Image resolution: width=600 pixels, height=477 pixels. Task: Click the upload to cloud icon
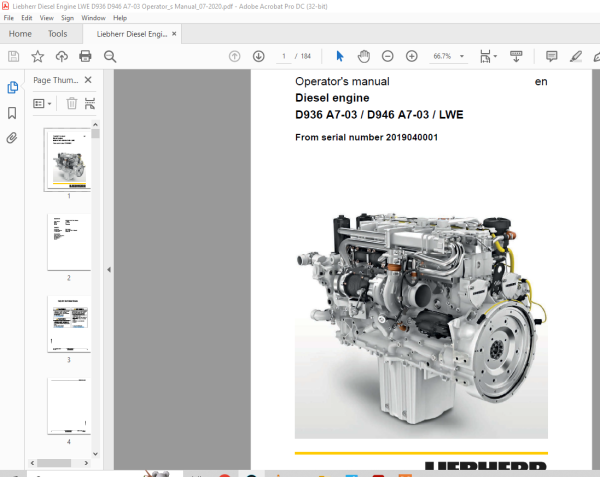[62, 56]
